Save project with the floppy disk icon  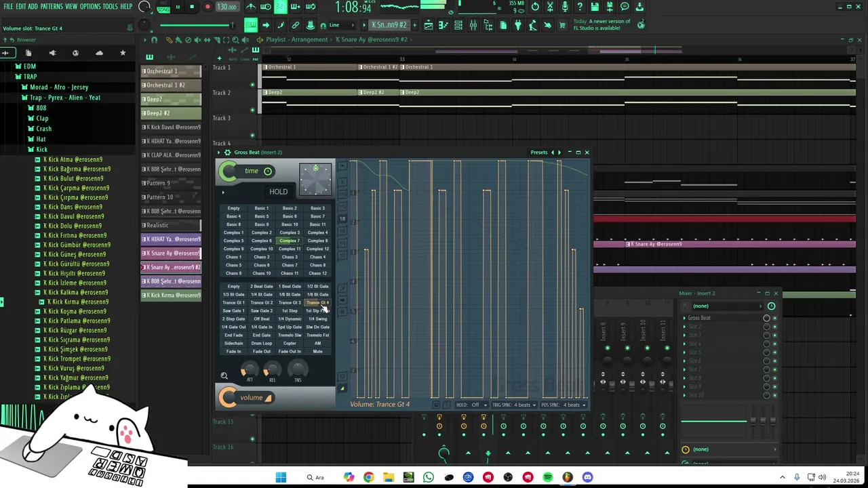pos(595,7)
